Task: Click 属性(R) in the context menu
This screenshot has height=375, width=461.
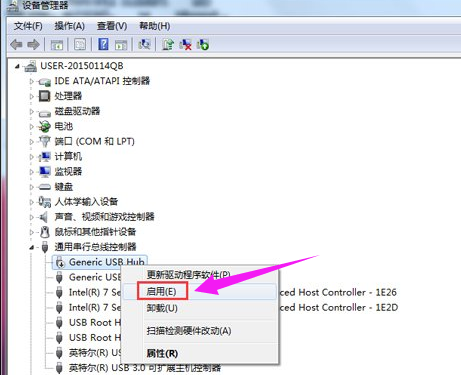Action: coord(162,353)
